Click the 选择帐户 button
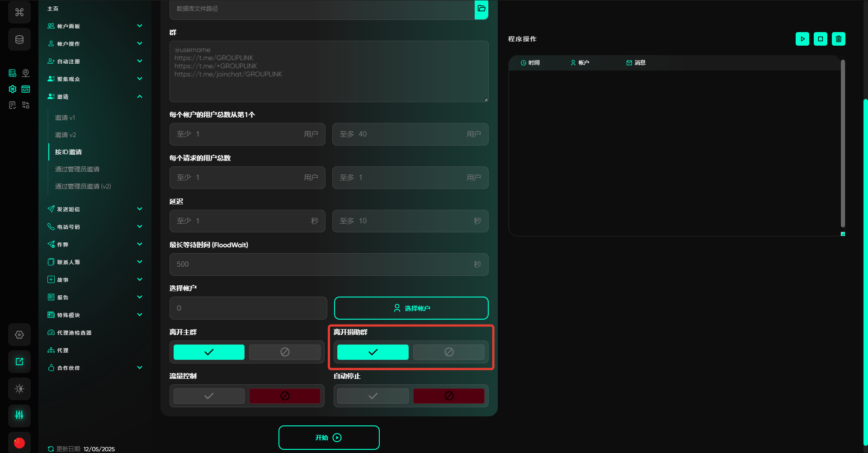Viewport: 868px width, 453px height. click(x=411, y=308)
